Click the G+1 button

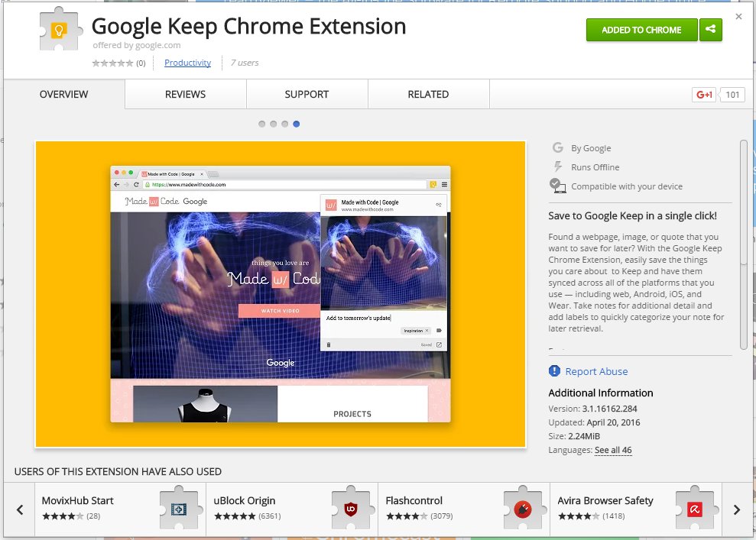[704, 95]
